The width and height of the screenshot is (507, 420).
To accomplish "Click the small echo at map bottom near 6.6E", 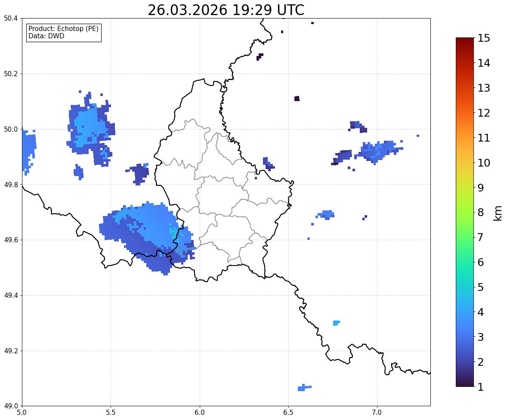I will pos(304,387).
